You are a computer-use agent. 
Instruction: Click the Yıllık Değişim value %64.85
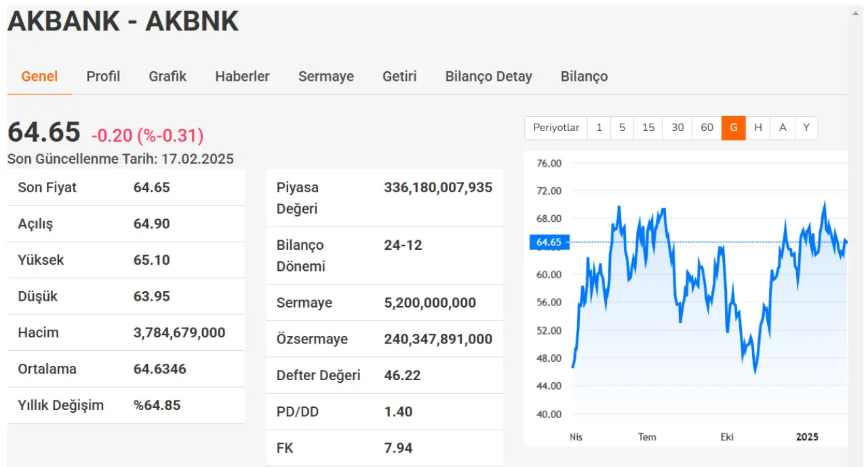[x=157, y=405]
